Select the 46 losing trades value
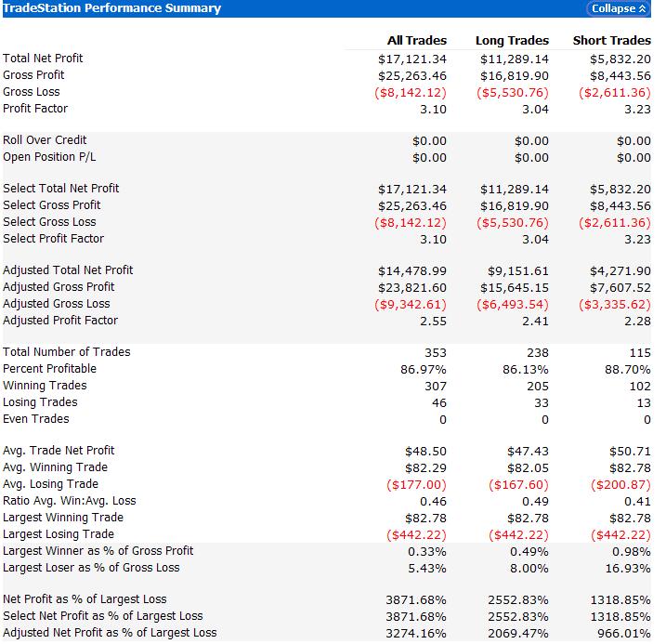This screenshot has width=666, height=644. 439,402
